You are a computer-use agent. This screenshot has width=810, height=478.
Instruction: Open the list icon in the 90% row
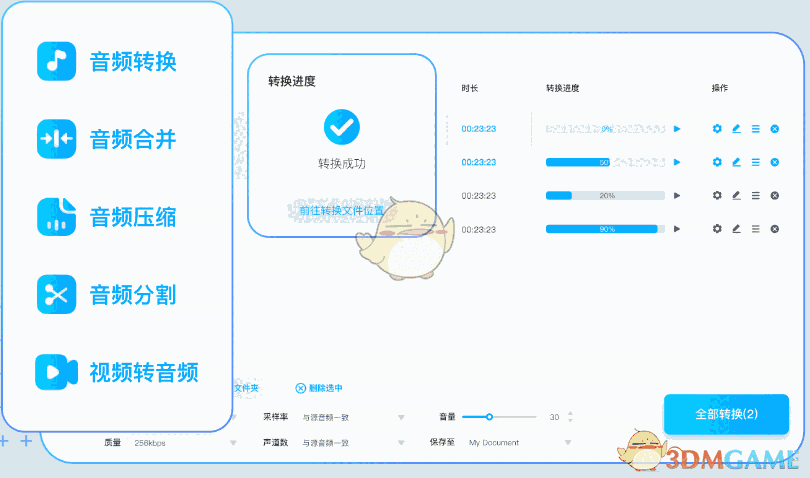[x=756, y=229]
